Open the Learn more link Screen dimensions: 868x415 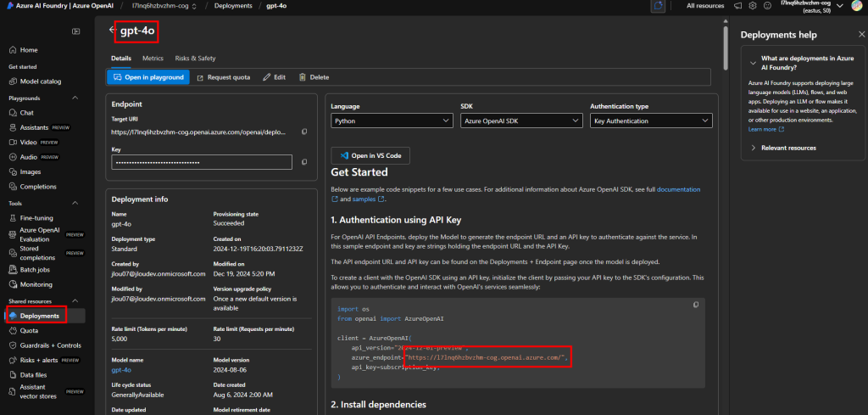click(766, 129)
